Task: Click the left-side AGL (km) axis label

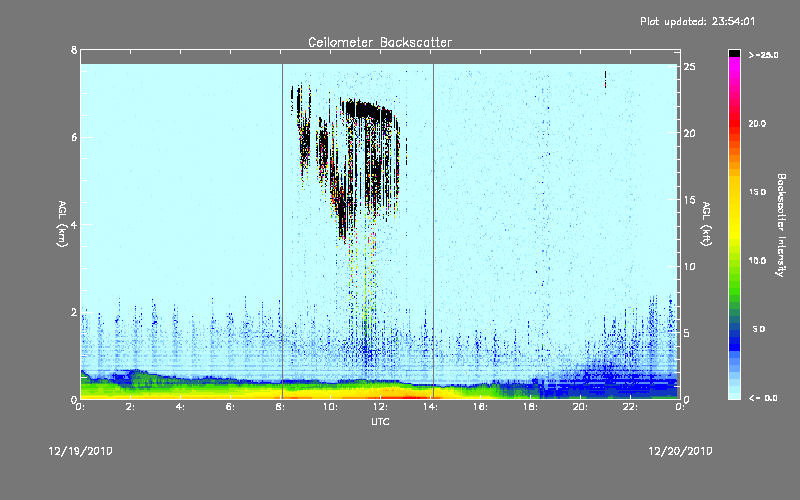Action: pos(62,224)
